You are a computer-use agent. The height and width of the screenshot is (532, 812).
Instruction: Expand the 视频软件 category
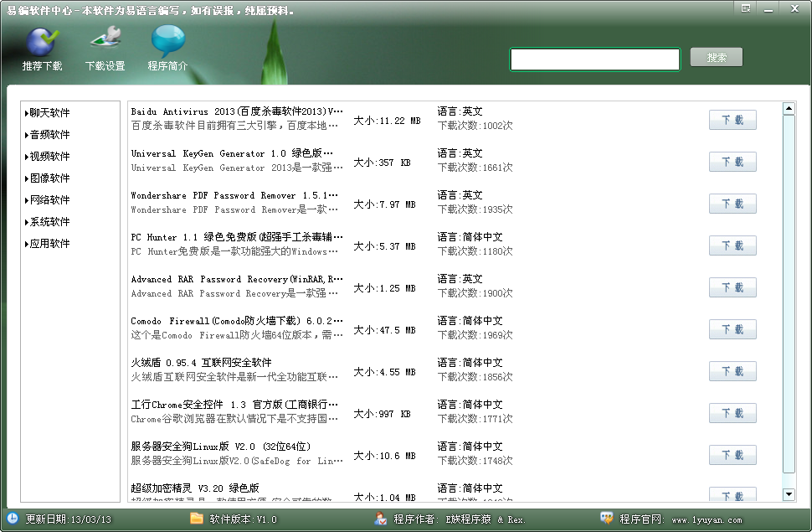click(47, 156)
